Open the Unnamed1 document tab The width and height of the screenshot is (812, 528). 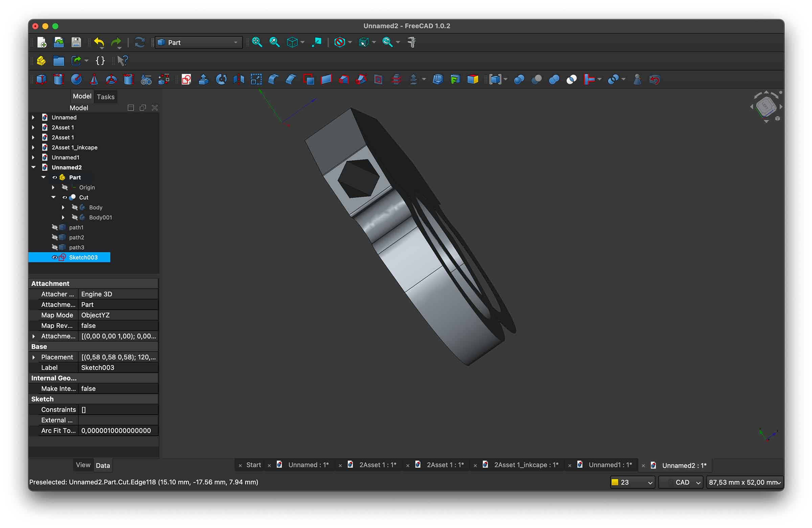tap(610, 465)
